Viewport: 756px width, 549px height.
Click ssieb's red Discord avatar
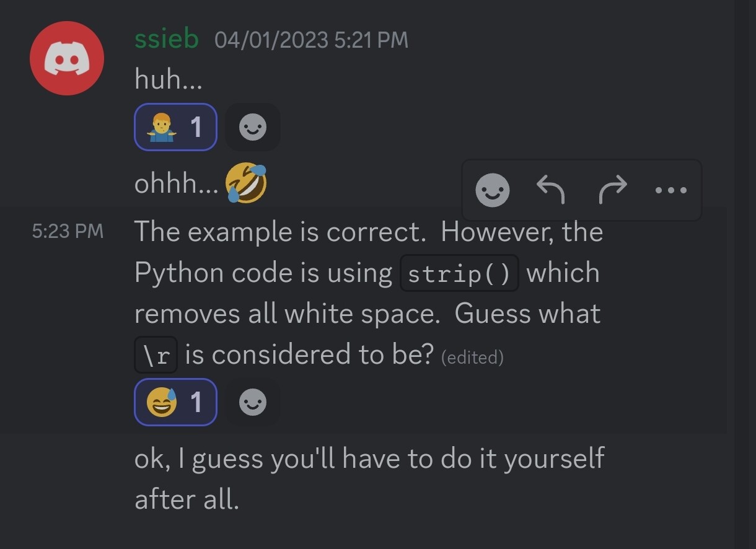pos(67,58)
